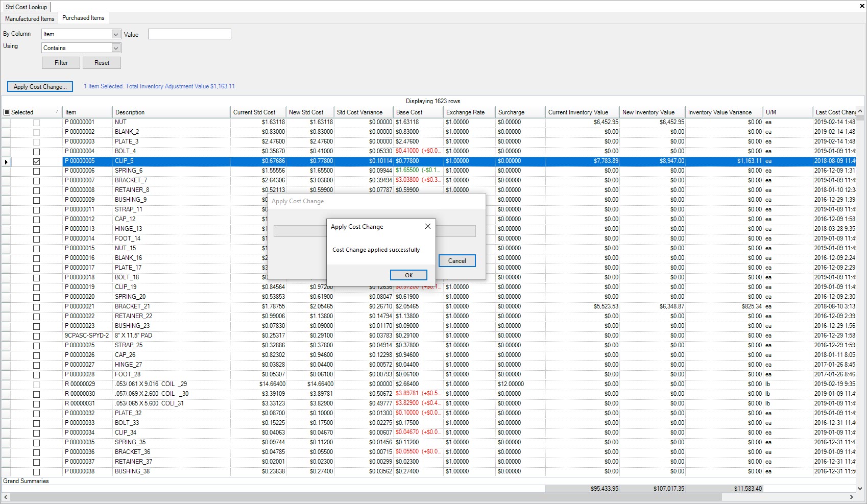Image resolution: width=867 pixels, height=504 pixels.
Task: Select New Std Cost $2.05465 for BRACKET_21
Action: 310,307
